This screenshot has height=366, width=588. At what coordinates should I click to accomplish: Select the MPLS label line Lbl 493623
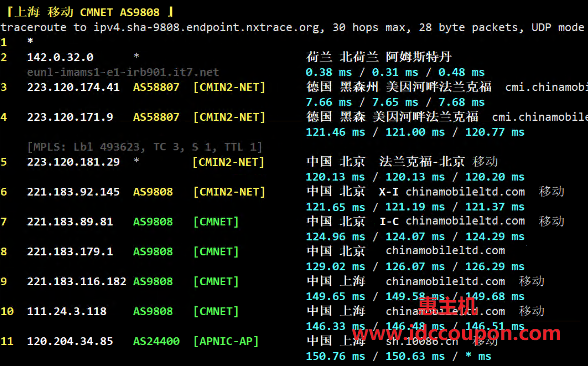tap(144, 147)
